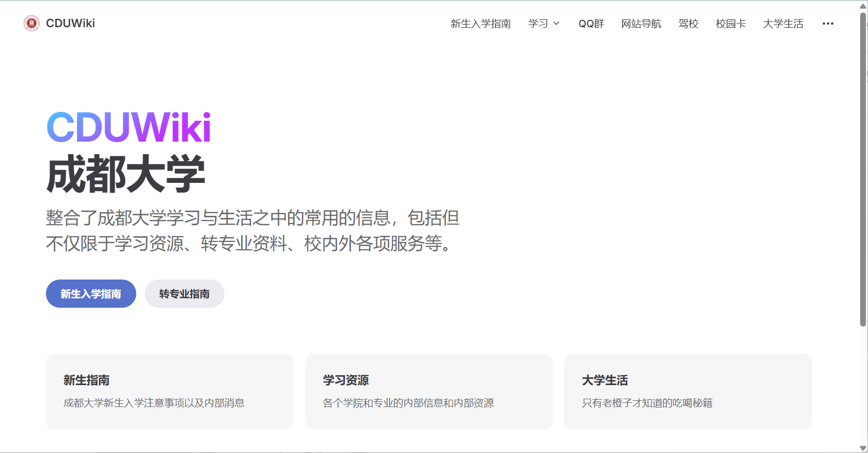Viewport: 868px width, 453px height.
Task: Click the blue 新生入学指南 button
Action: 91,294
